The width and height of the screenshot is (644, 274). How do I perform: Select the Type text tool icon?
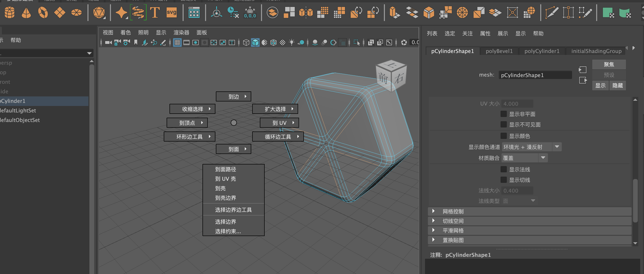click(x=155, y=12)
